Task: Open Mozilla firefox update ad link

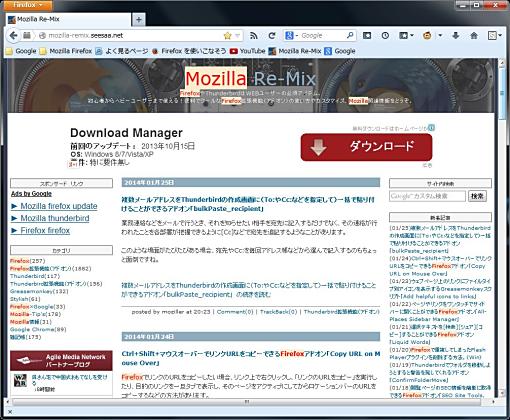Action: 59,206
